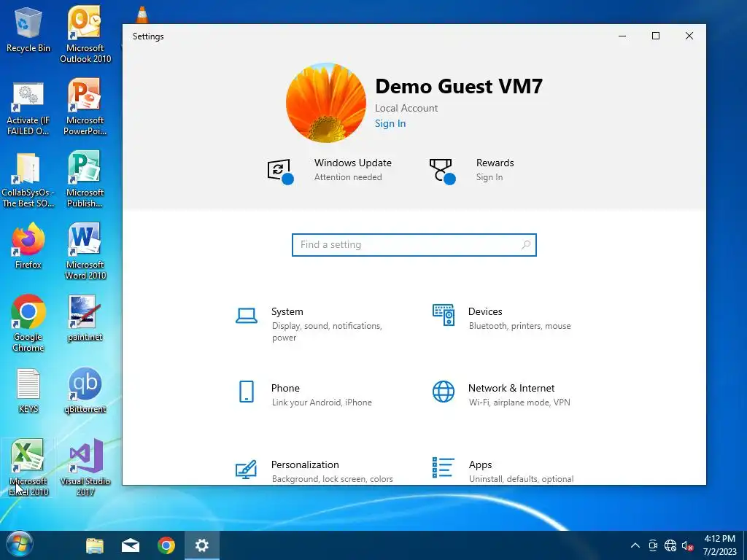Select the qBittorrent desktop shortcut
This screenshot has height=560, width=747.
85,391
